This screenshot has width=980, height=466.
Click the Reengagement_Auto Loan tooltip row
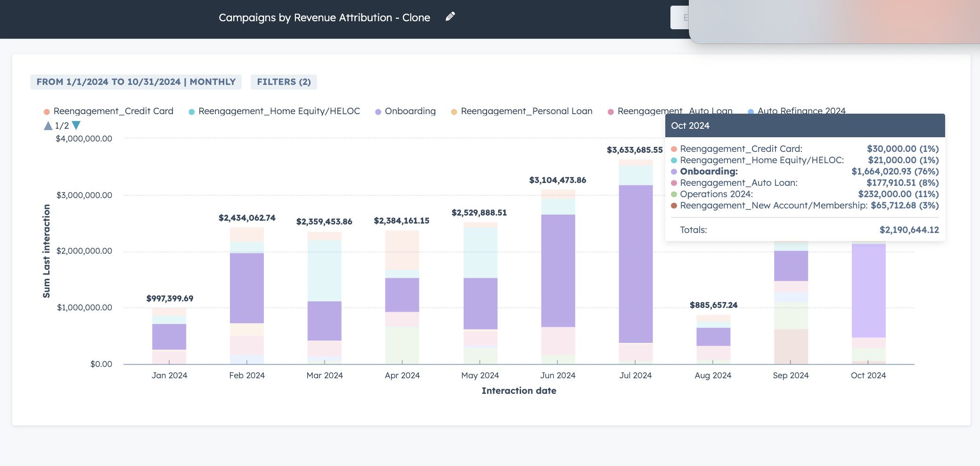pos(805,183)
